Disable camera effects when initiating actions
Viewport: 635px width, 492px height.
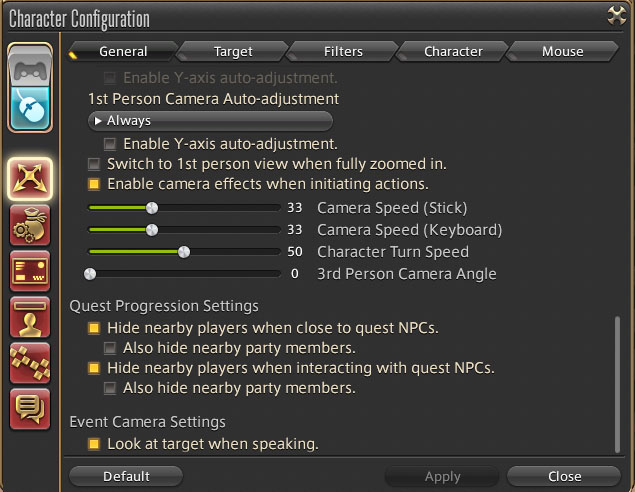click(x=94, y=184)
